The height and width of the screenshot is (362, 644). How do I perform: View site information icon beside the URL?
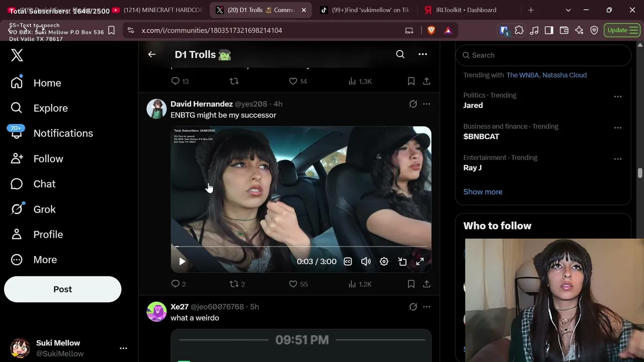coord(131,30)
